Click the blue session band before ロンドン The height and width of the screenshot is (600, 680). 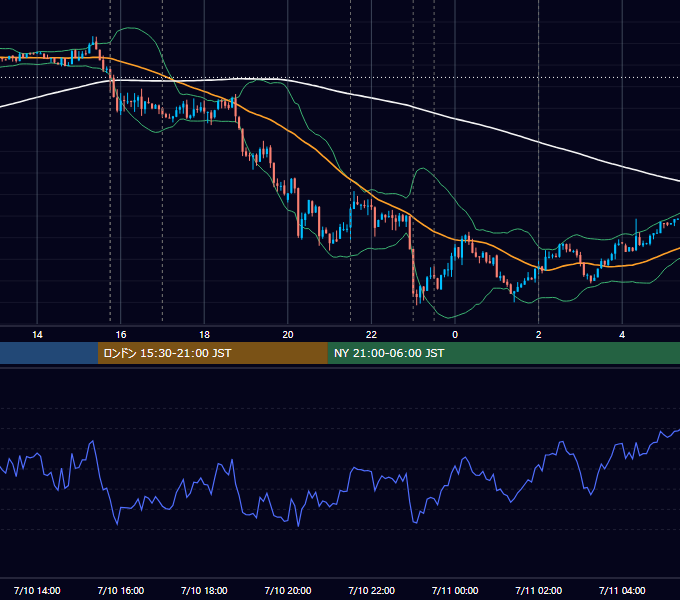pyautogui.click(x=49, y=353)
